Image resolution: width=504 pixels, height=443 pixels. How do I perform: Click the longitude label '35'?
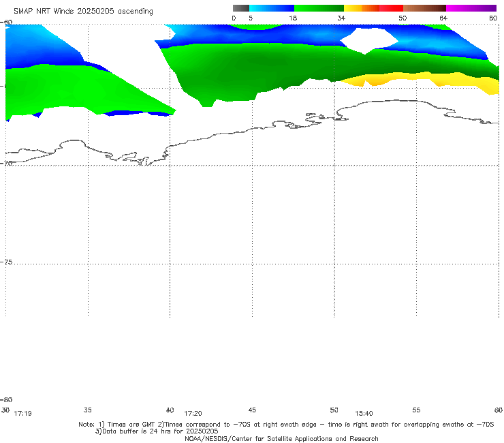coord(88,410)
